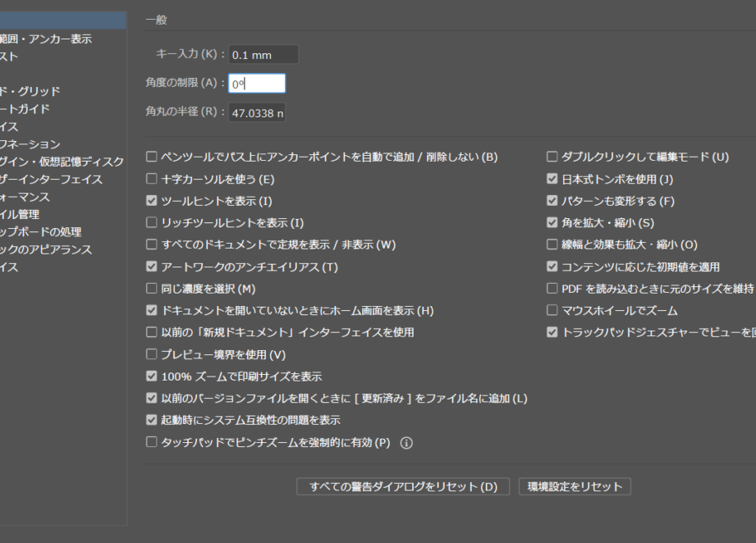Click the info icon next to タッチパッドでピンチズーム

(406, 443)
